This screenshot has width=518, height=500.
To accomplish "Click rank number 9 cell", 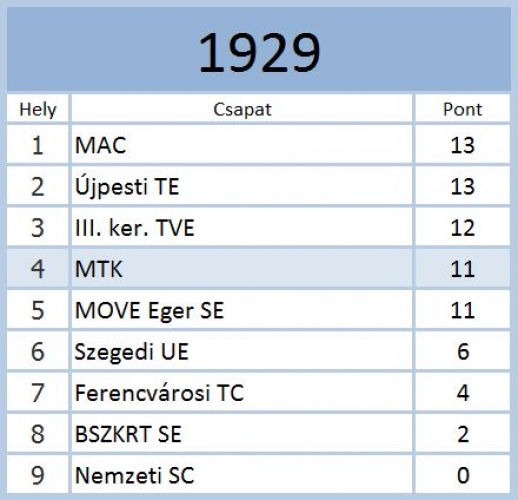I will pos(38,475).
